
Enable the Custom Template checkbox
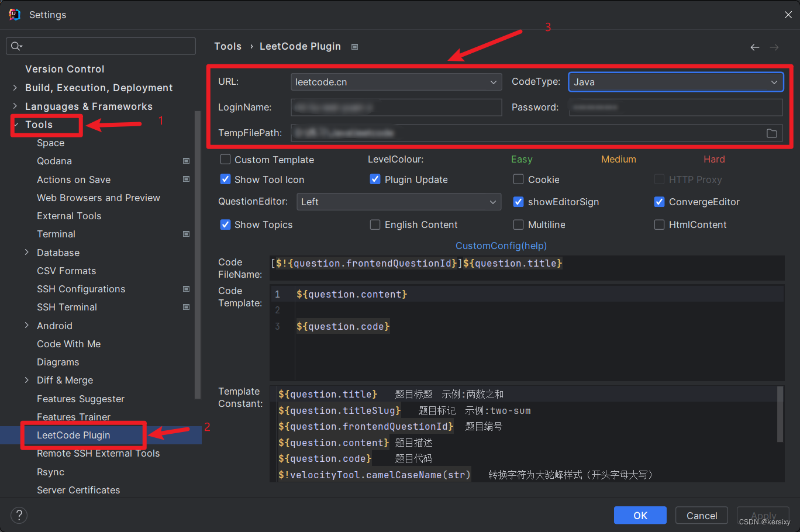coord(225,159)
